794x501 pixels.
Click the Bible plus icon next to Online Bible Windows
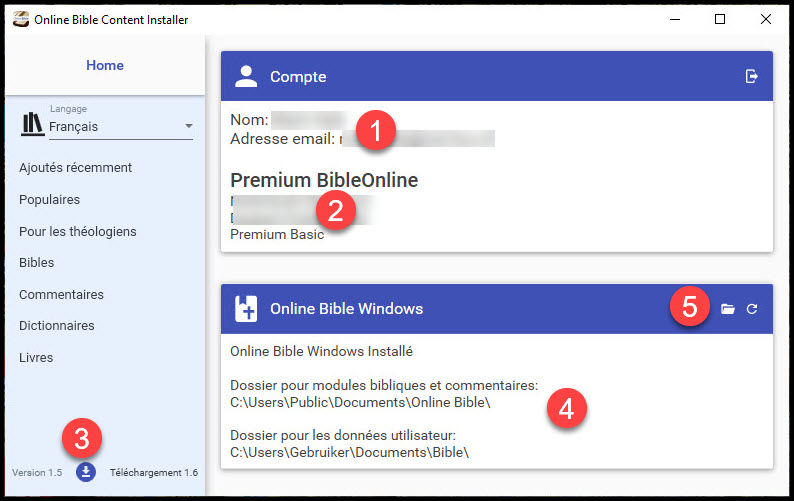coord(246,309)
